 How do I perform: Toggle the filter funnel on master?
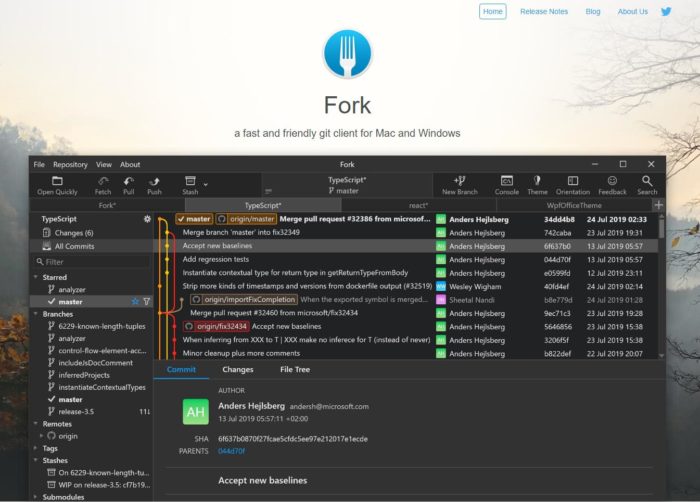tap(146, 301)
